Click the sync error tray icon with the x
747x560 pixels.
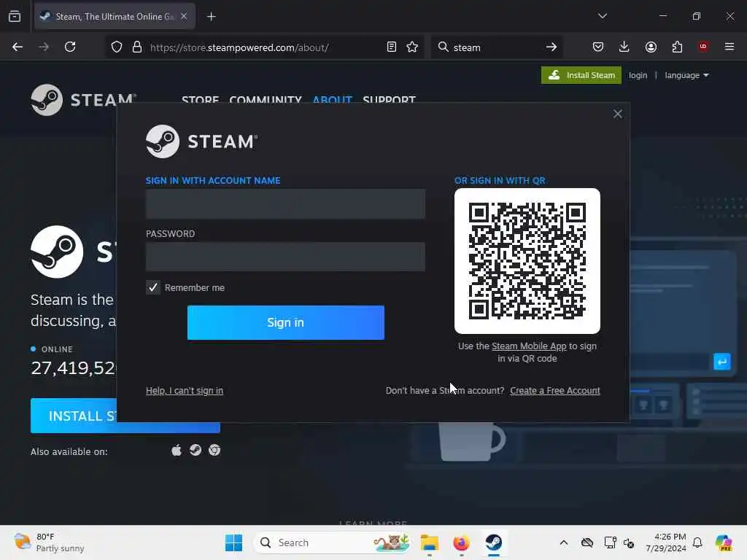pyautogui.click(x=629, y=542)
